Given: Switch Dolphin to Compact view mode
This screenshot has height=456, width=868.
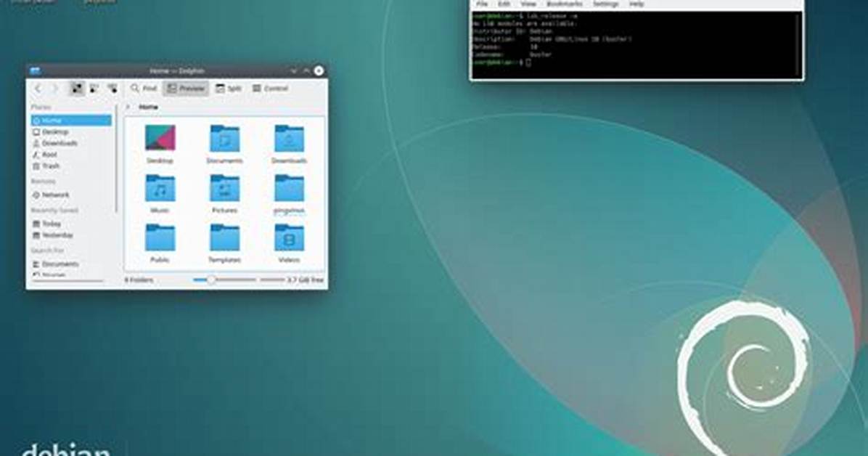Looking at the screenshot, I should [94, 88].
